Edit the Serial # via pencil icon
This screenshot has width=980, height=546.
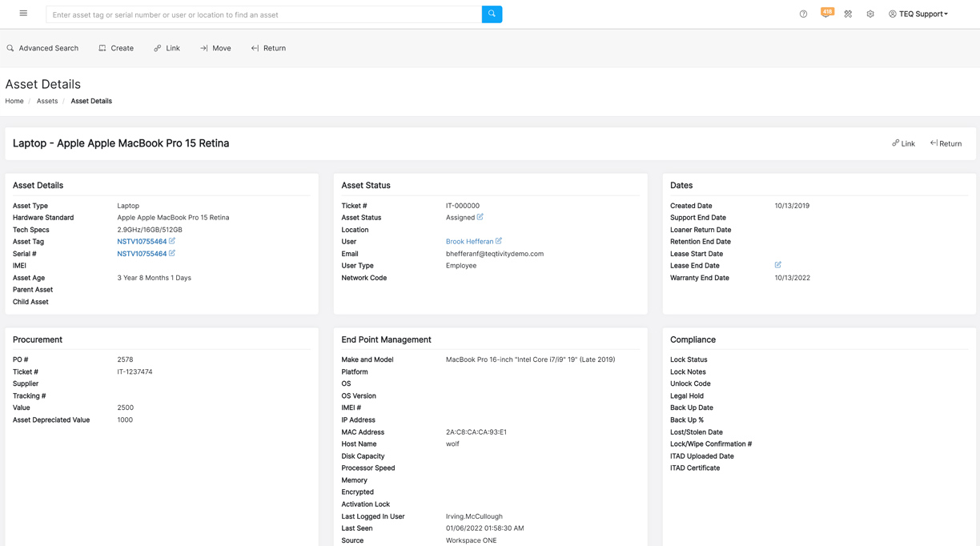(172, 253)
